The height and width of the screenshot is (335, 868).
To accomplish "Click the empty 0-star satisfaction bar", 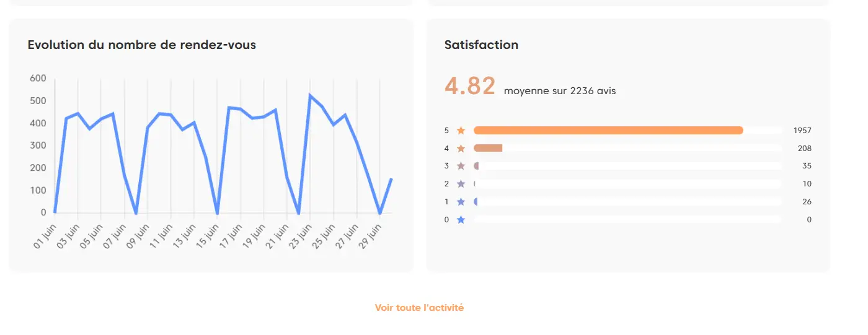I will tap(626, 220).
